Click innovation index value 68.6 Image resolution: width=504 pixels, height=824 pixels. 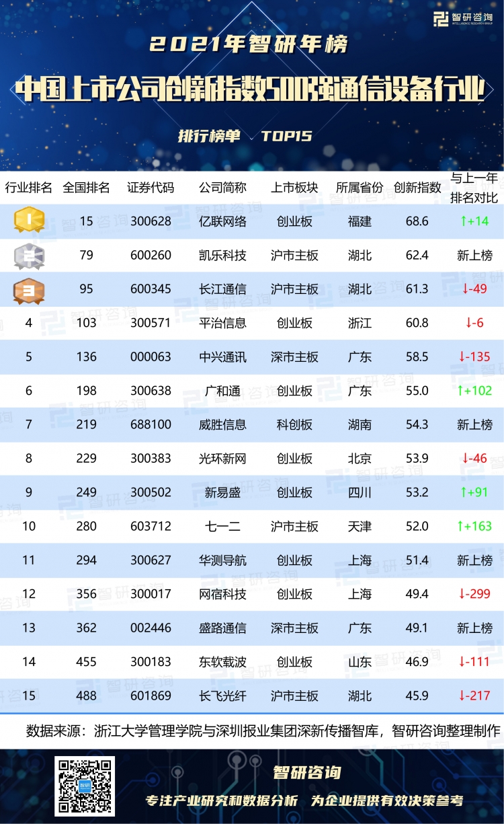[417, 221]
